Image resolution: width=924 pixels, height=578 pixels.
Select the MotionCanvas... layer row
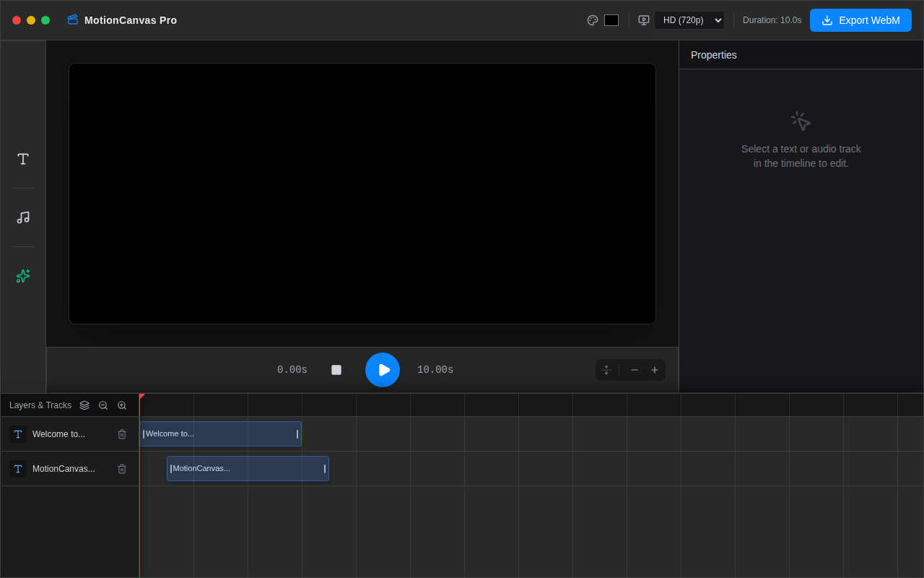pos(69,469)
